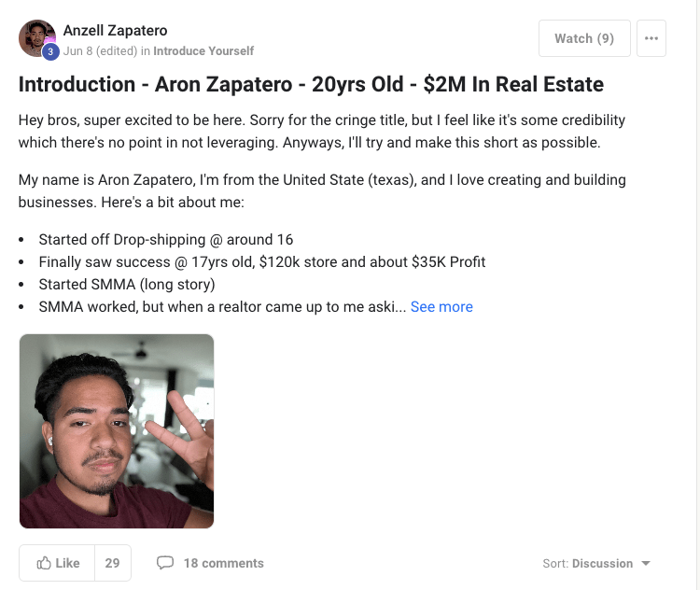The height and width of the screenshot is (590, 700).
Task: Expand the Sort dropdown arrow
Action: 646,563
